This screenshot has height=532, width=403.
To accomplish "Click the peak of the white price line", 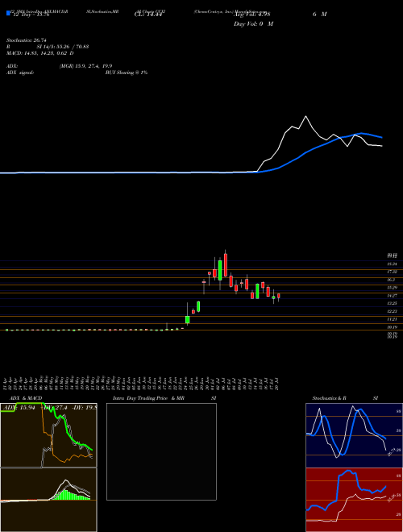I will pos(306,116).
